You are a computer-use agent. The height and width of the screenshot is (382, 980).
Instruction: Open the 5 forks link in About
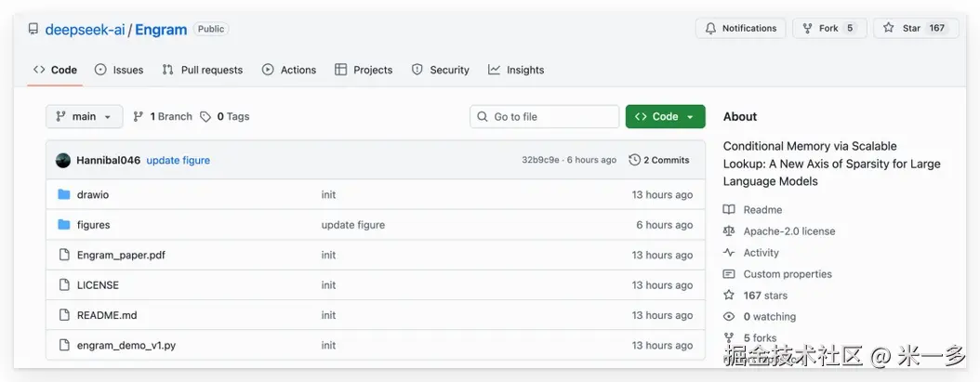(760, 337)
